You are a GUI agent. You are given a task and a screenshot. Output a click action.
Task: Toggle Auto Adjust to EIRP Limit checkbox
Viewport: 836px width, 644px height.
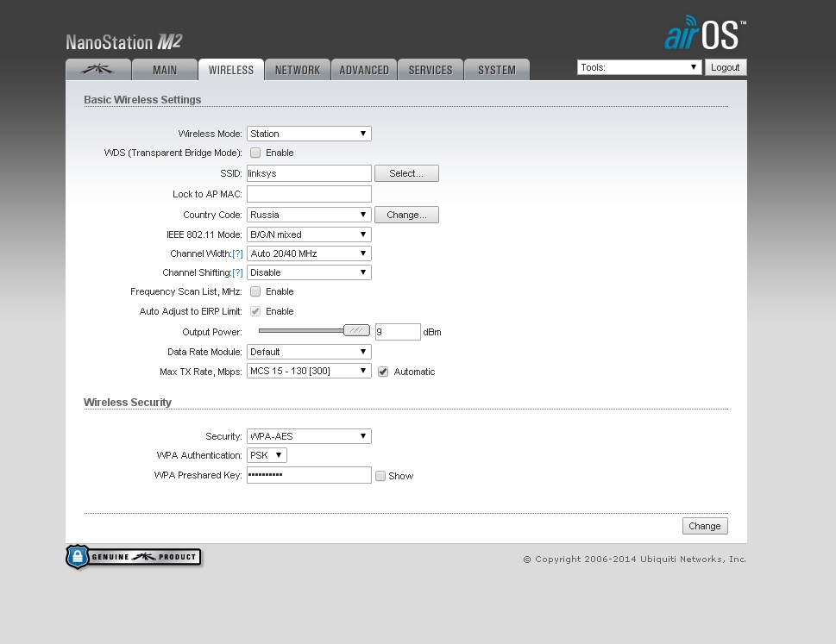click(255, 311)
